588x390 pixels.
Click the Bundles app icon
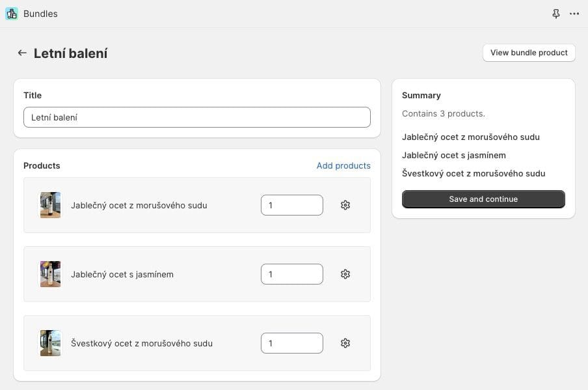[12, 14]
